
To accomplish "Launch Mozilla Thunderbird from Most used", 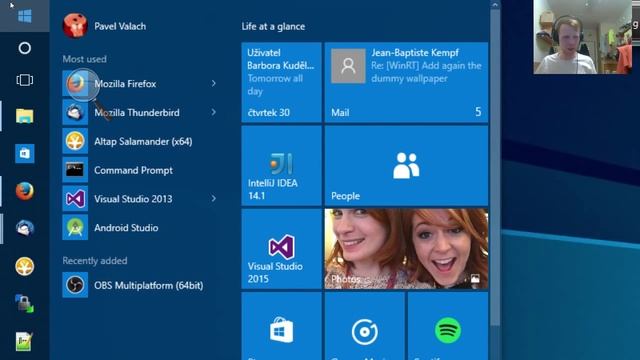I will click(140, 112).
